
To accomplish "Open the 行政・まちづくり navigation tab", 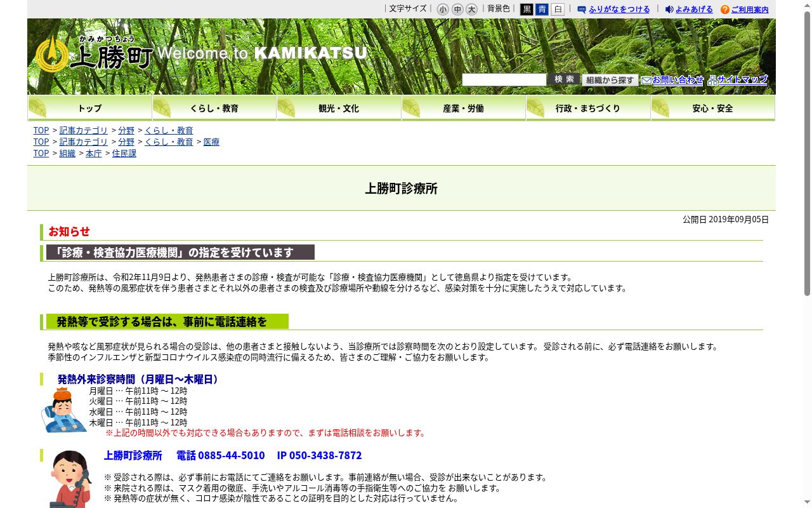I will (x=588, y=108).
